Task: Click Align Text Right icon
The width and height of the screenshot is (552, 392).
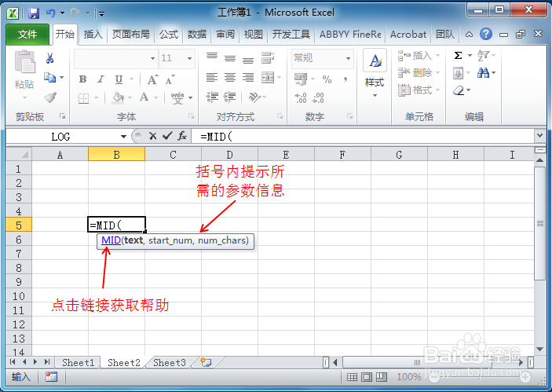Action: [248, 77]
